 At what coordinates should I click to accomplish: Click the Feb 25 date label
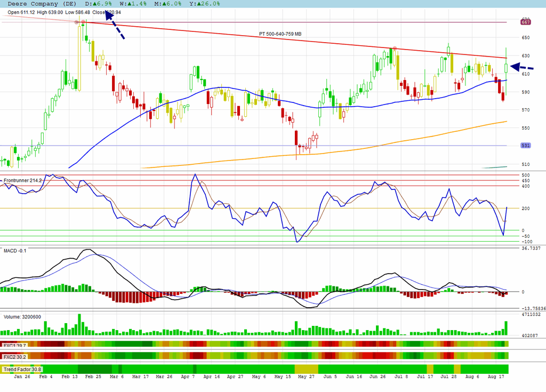[93, 377]
